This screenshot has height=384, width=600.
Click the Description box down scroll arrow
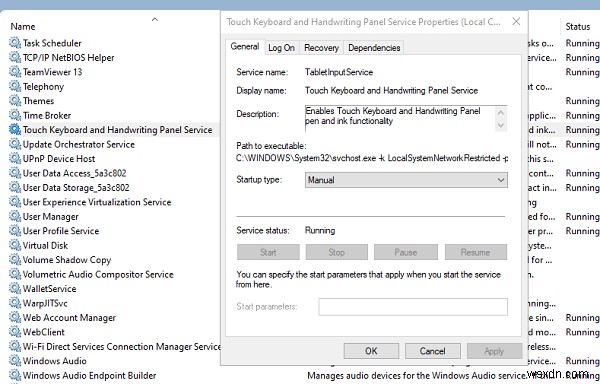501,125
